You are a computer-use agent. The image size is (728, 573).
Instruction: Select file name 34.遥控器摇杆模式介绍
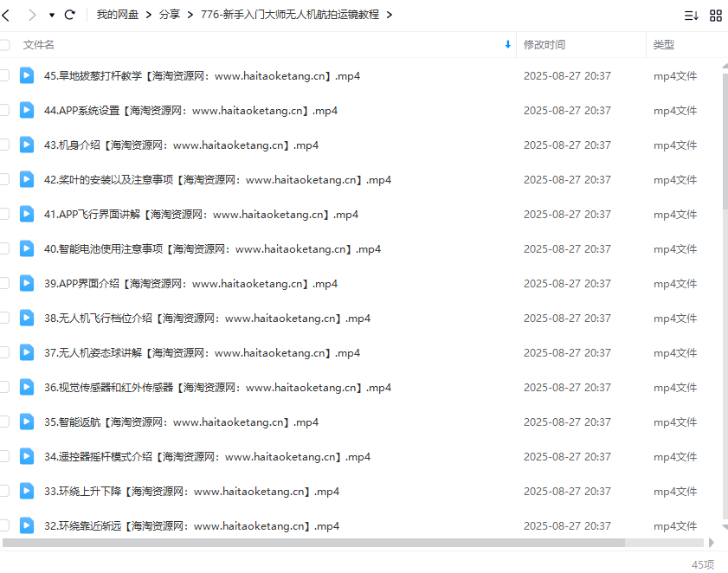point(207,456)
